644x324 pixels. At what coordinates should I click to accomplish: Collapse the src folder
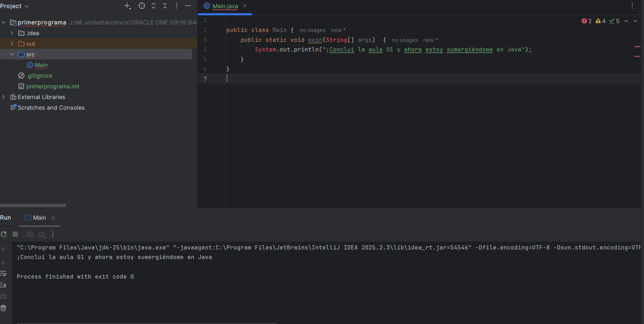coord(12,54)
